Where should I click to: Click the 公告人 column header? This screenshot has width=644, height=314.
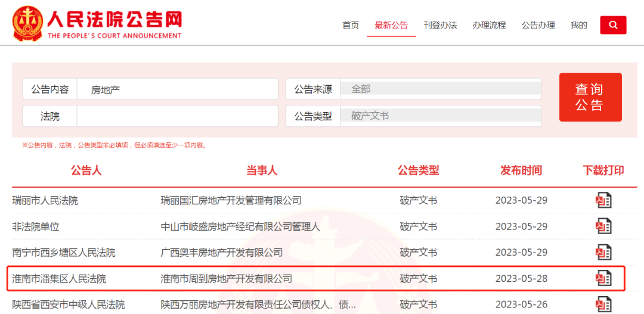[86, 170]
